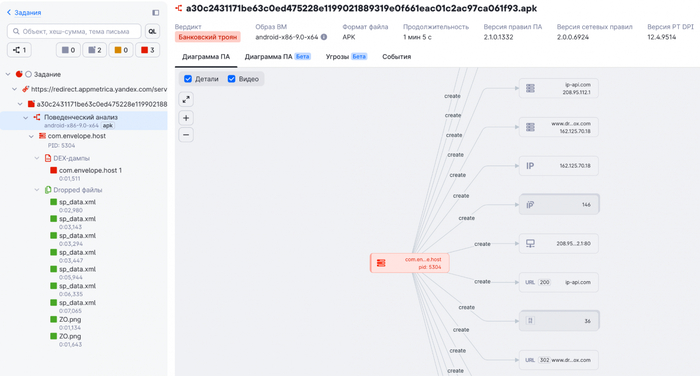Open sp_data.xml at 0:03,294
The image size is (700, 376).
pos(77,235)
